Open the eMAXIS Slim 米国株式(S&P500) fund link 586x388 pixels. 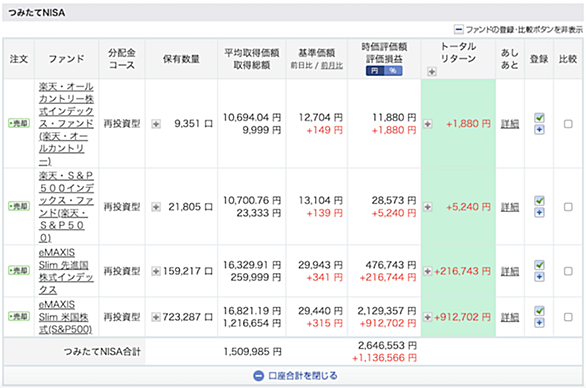(x=65, y=317)
